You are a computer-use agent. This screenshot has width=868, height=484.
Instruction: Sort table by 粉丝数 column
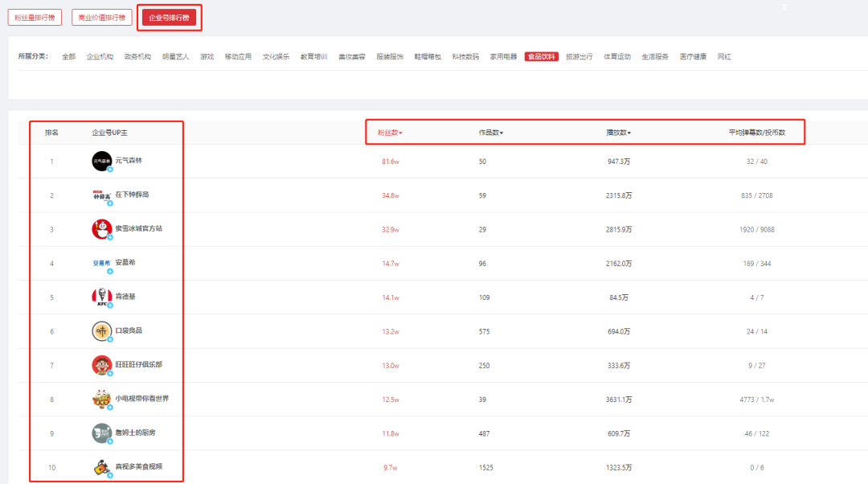390,133
